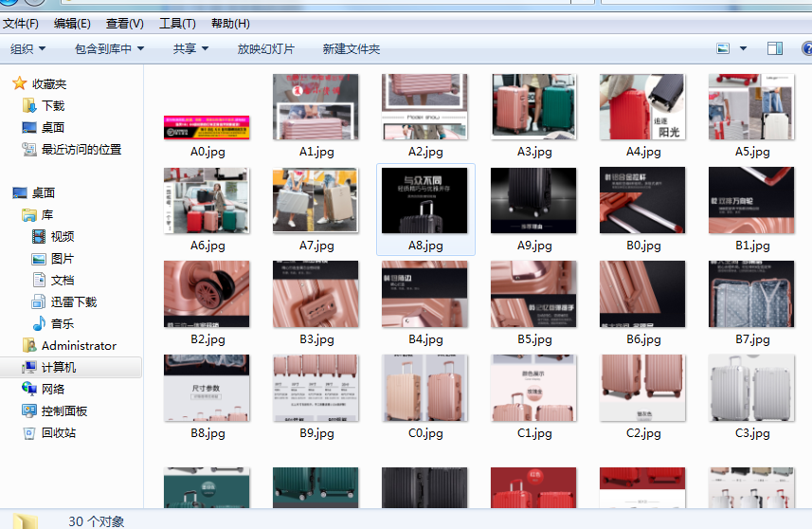Viewport: 812px width, 529px height.
Task: Click the 收藏夹 star icon
Action: coord(20,83)
